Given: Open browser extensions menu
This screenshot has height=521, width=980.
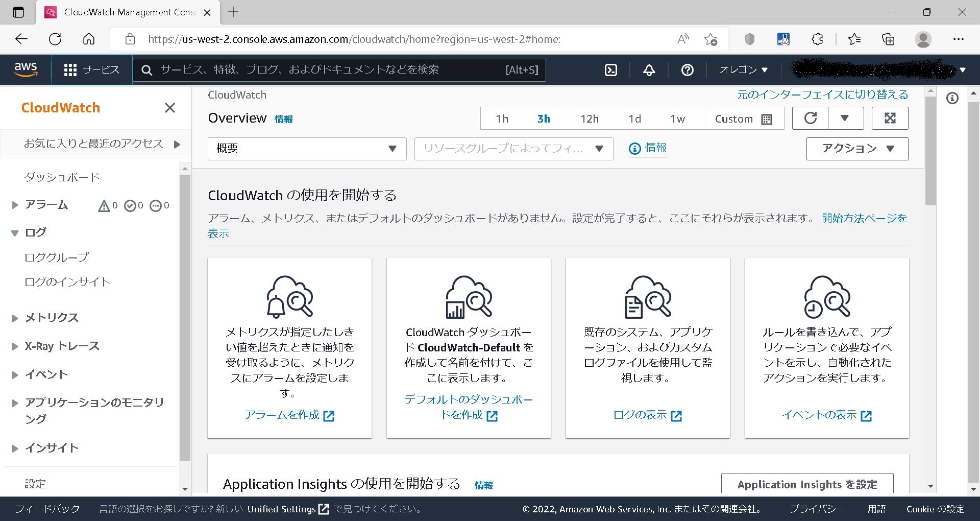Looking at the screenshot, I should click(817, 39).
